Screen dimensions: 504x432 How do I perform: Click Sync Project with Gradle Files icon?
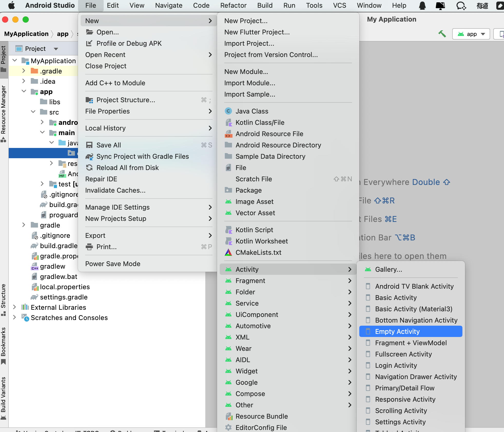tap(89, 156)
